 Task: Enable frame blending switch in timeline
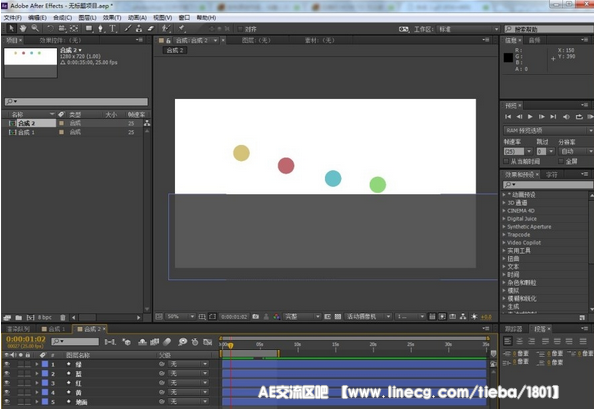[x=155, y=342]
